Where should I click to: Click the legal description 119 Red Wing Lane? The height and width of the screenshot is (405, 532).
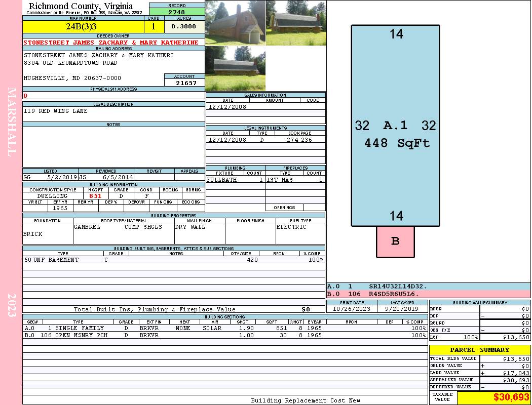click(x=56, y=111)
